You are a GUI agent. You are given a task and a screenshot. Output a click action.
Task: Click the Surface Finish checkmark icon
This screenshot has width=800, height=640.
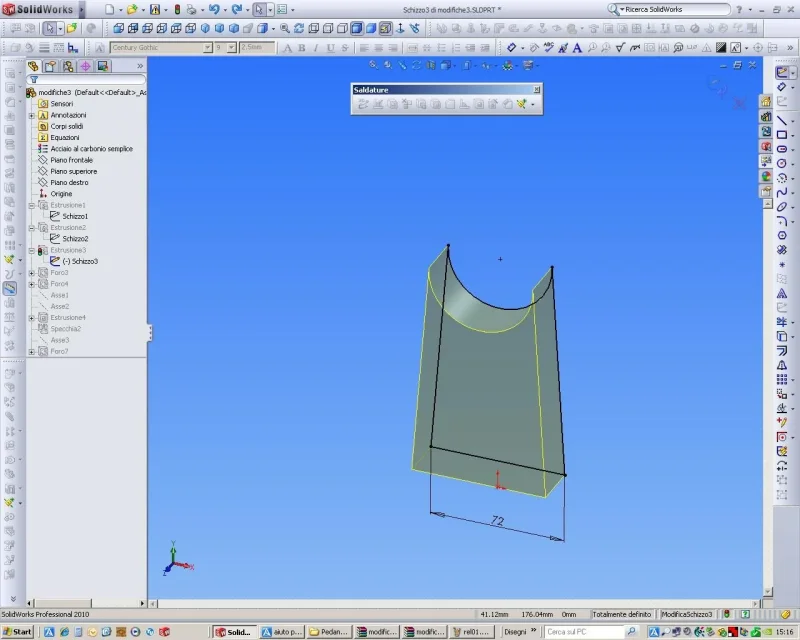(620, 48)
